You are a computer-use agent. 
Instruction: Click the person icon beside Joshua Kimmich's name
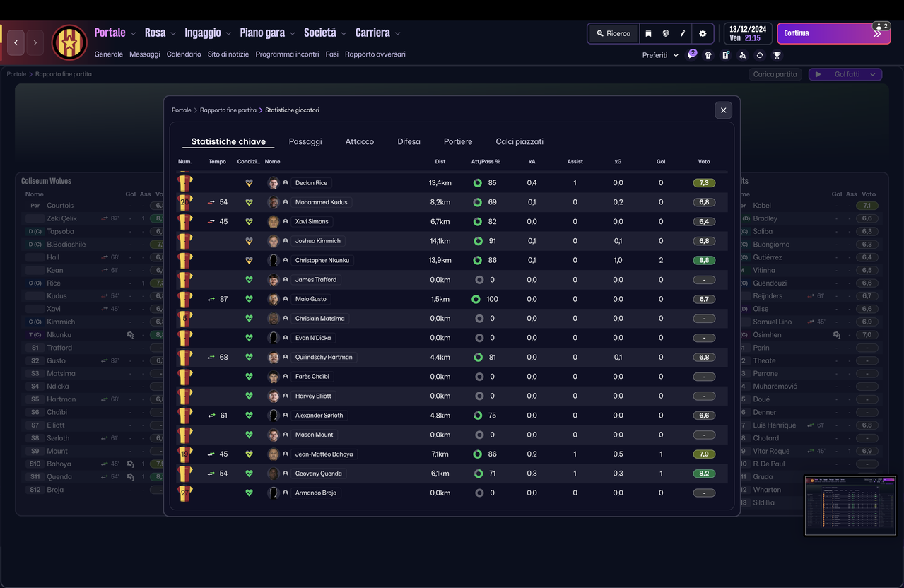[286, 241]
